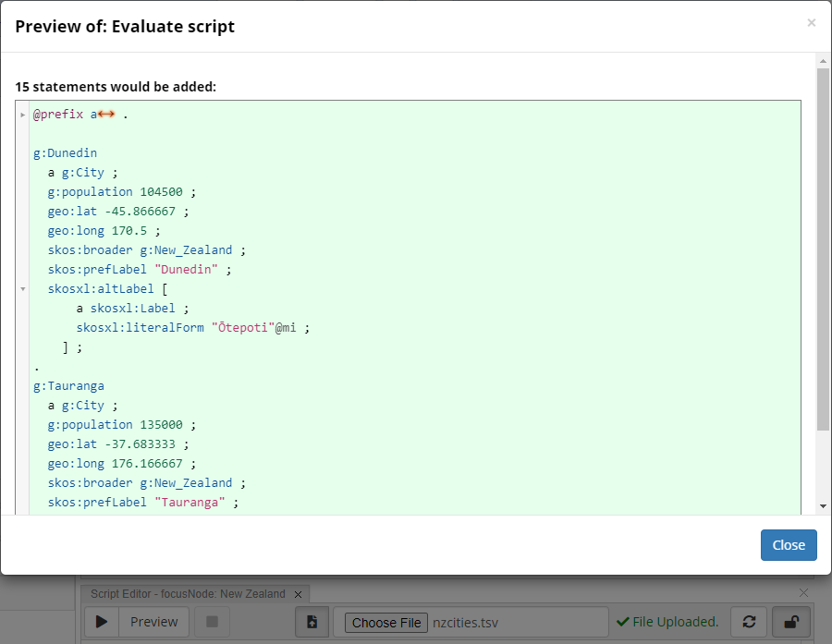Run the script with the play button
The height and width of the screenshot is (644, 832).
pos(102,622)
